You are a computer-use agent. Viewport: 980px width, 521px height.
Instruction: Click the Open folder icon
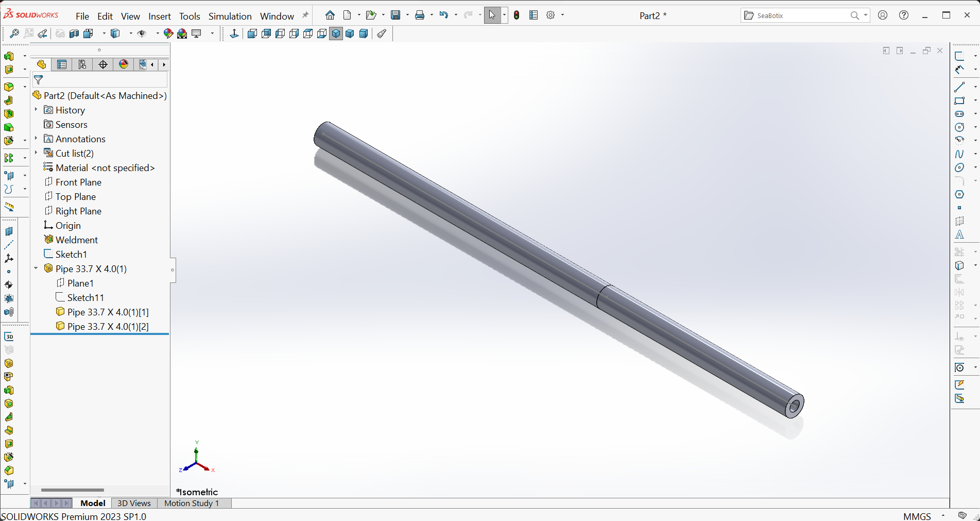[x=371, y=15]
